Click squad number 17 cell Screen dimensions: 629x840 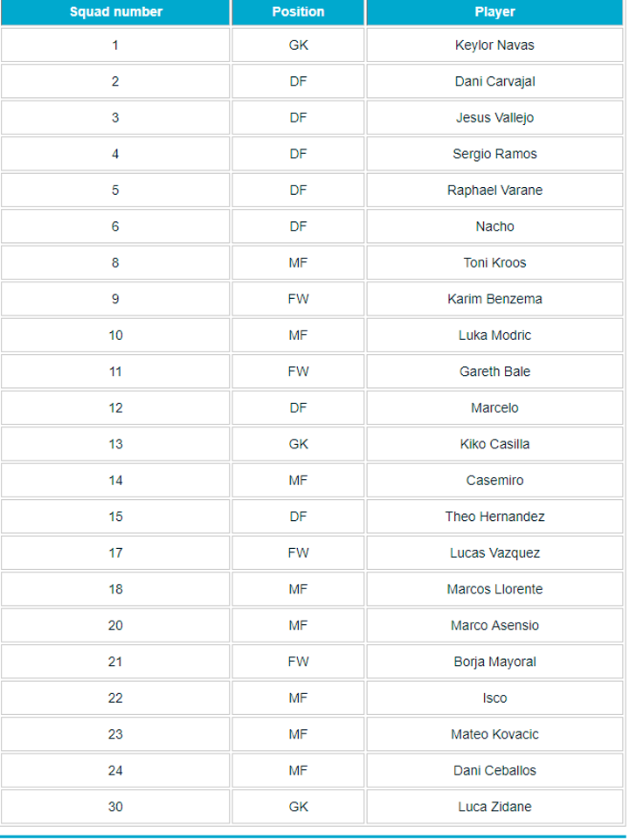point(115,553)
